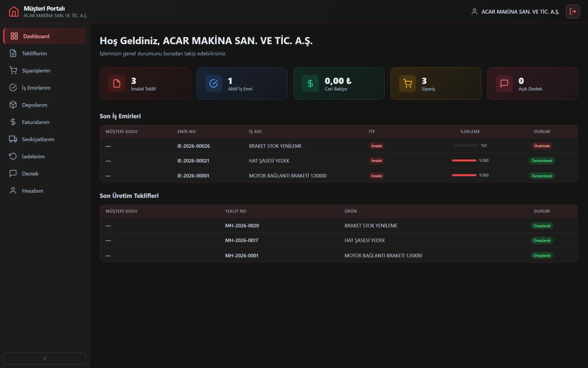Open quote MH-2026-0020
This screenshot has width=588, height=368.
click(x=338, y=226)
